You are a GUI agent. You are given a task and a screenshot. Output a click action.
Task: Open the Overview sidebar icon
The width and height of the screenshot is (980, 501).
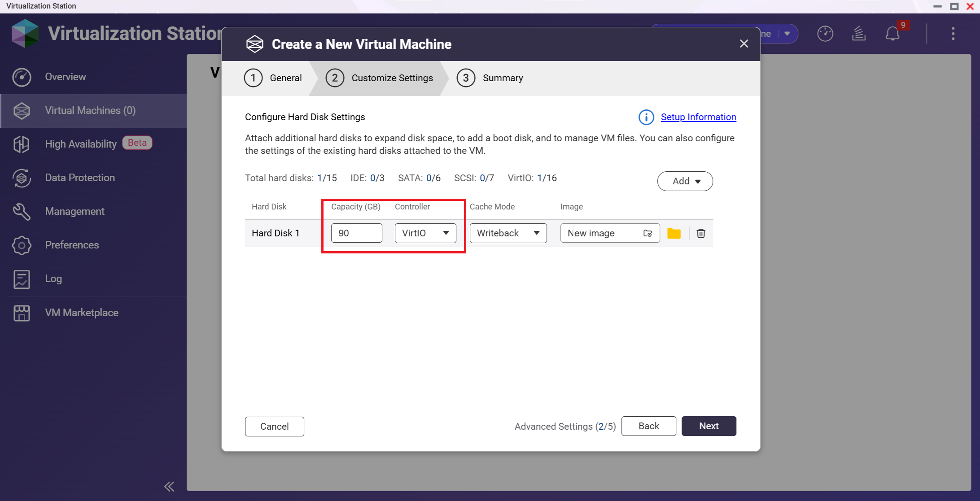pyautogui.click(x=22, y=77)
